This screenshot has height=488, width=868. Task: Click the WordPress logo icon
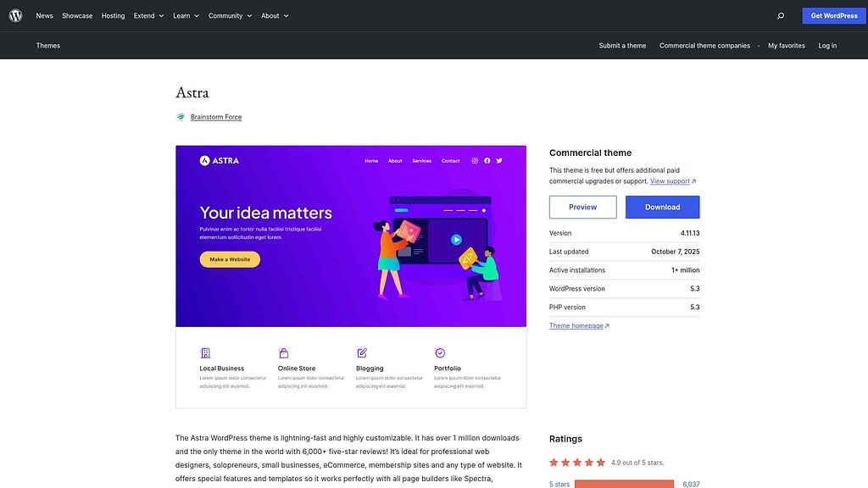point(15,15)
